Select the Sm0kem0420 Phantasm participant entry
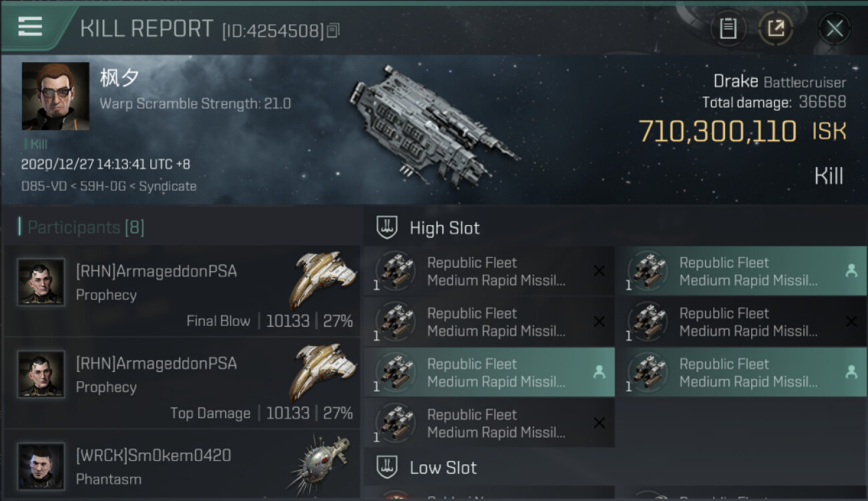This screenshot has width=868, height=501. click(x=182, y=466)
